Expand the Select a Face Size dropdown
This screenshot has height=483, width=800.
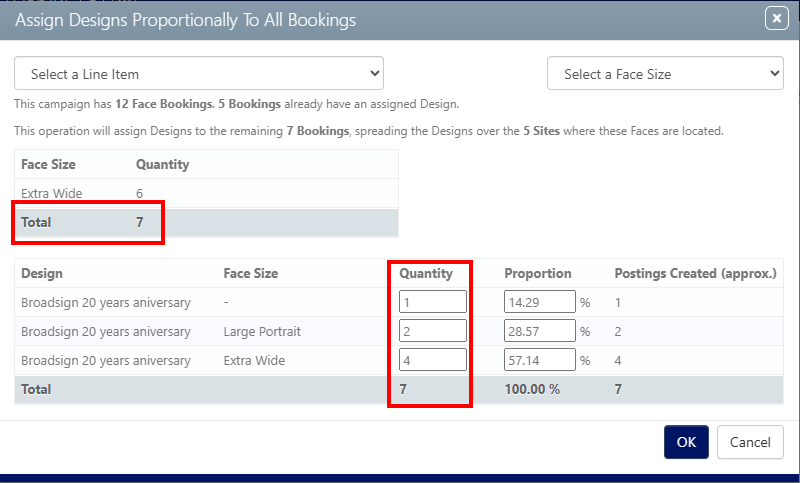[x=665, y=73]
